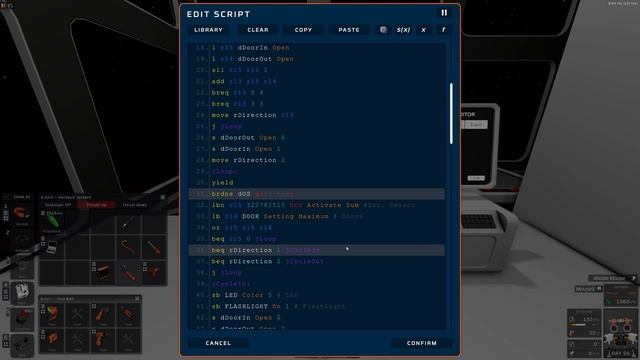
Task: Select the welding torch item in top inventory row
Action: point(128,222)
